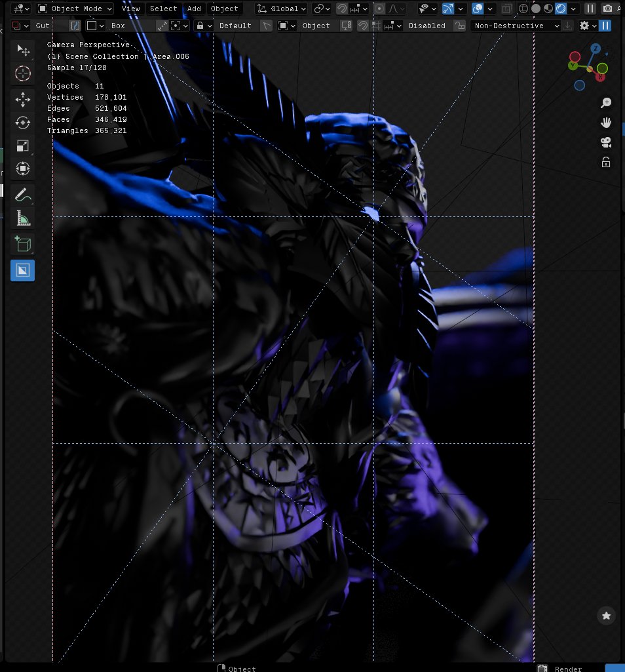Click the Object label at bottom bar
Image resolution: width=625 pixels, height=672 pixels.
coord(242,669)
